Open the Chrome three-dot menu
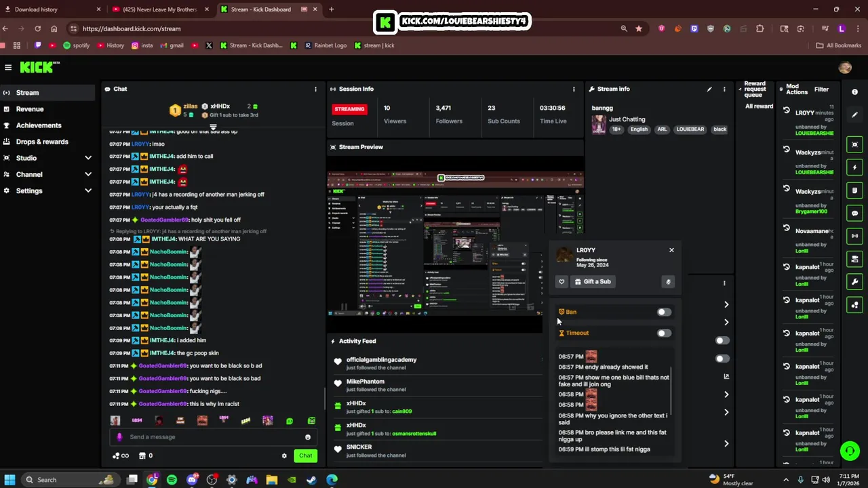The height and width of the screenshot is (488, 868). pyautogui.click(x=857, y=28)
